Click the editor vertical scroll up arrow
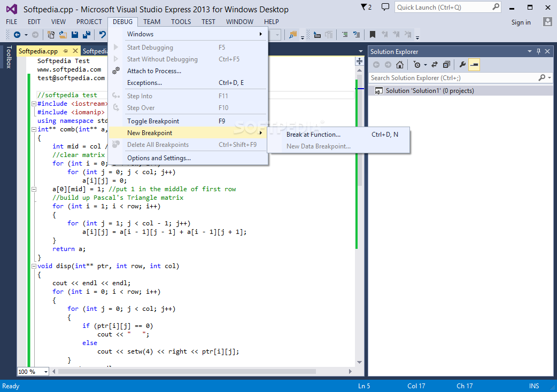This screenshot has height=392, width=557. coord(360,70)
